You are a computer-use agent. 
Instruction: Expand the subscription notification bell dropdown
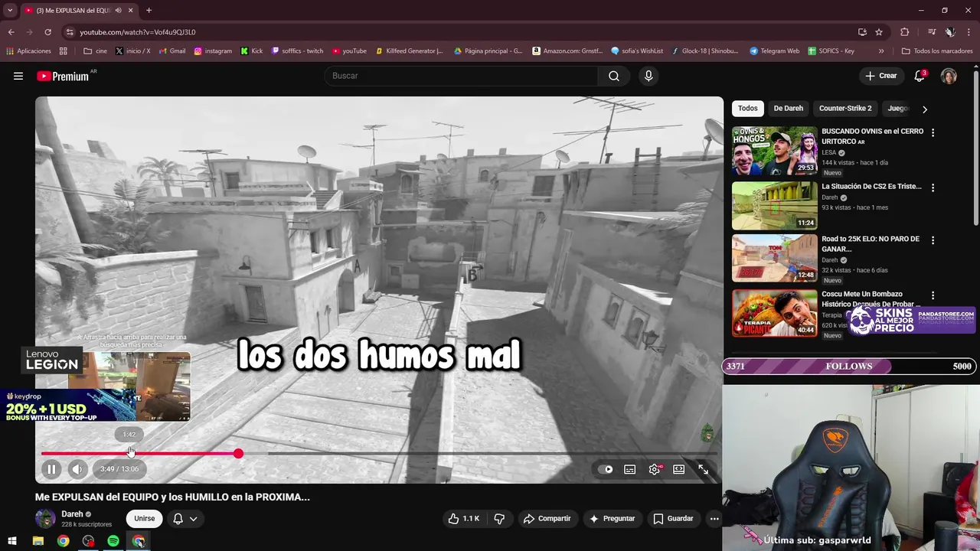coord(185,519)
